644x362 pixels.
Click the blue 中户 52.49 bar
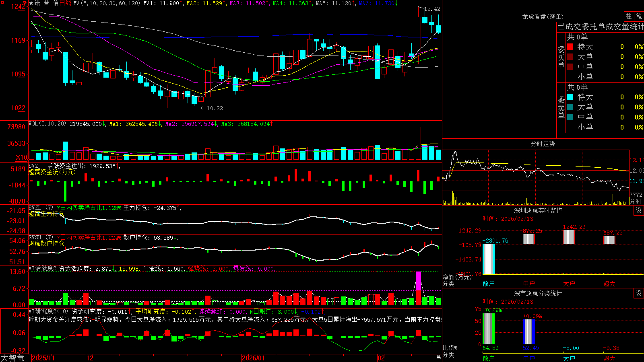(529, 332)
